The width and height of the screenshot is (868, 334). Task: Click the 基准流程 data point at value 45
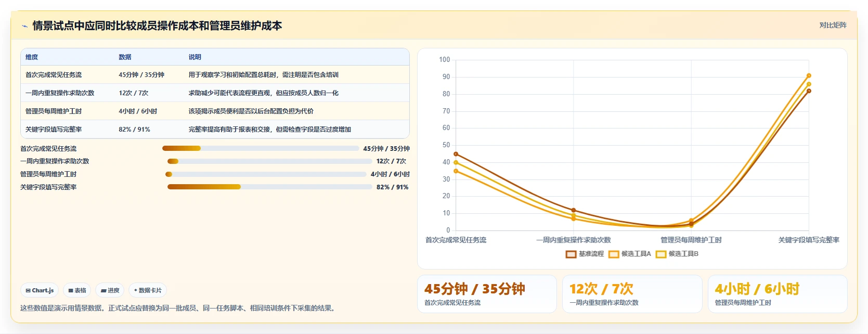pos(456,154)
